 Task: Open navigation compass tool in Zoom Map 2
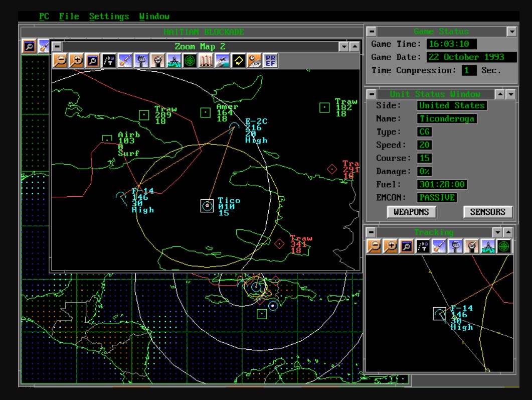pos(173,61)
